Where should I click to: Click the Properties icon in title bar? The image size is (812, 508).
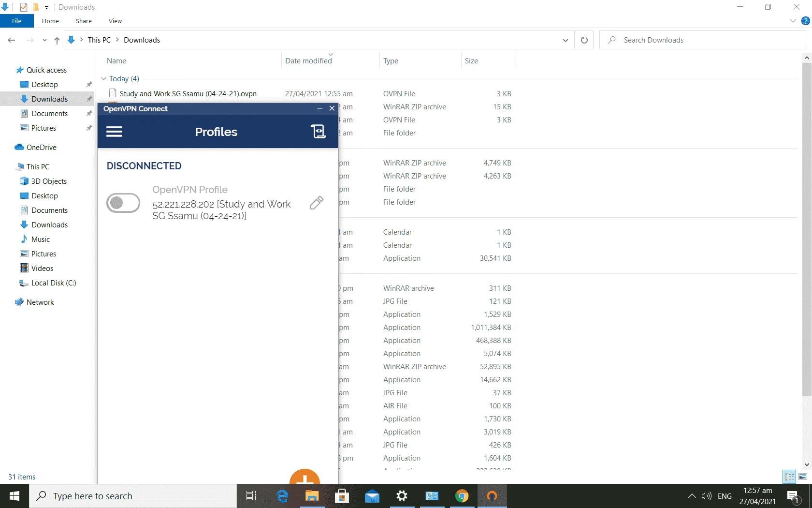[24, 7]
